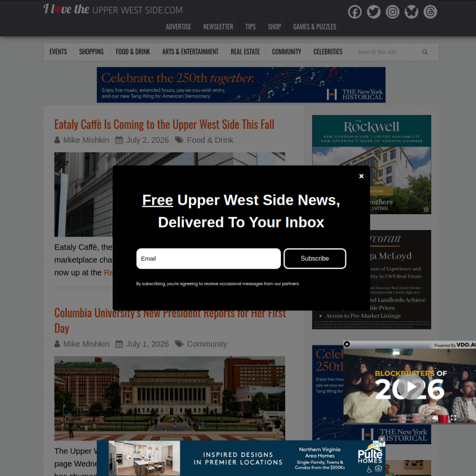476x476 pixels.
Task: Open the Newsletter menu item
Action: point(218,27)
